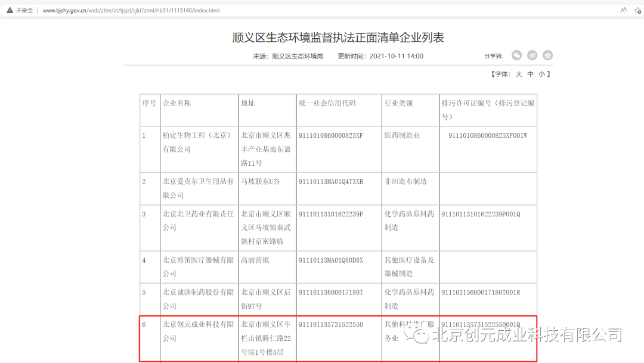Click the read aloud icon in address bar

click(x=623, y=10)
